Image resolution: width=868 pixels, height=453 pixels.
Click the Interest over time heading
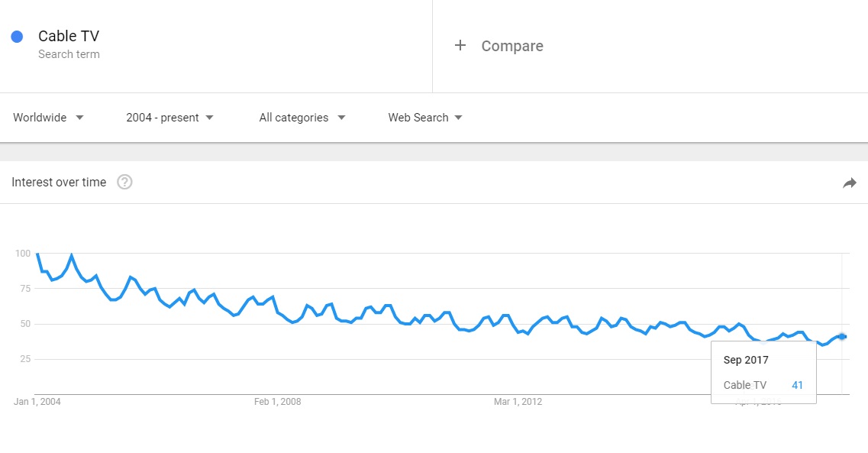[59, 183]
